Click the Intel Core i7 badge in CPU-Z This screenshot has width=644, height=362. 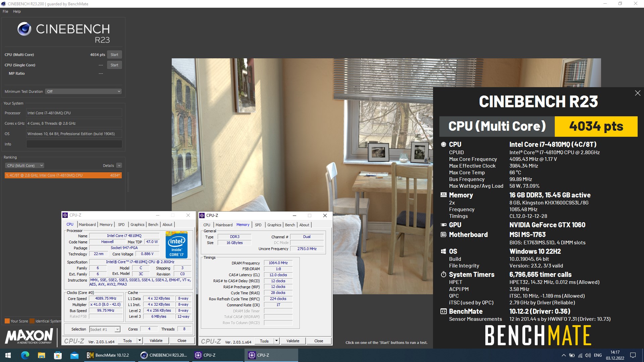(x=176, y=245)
